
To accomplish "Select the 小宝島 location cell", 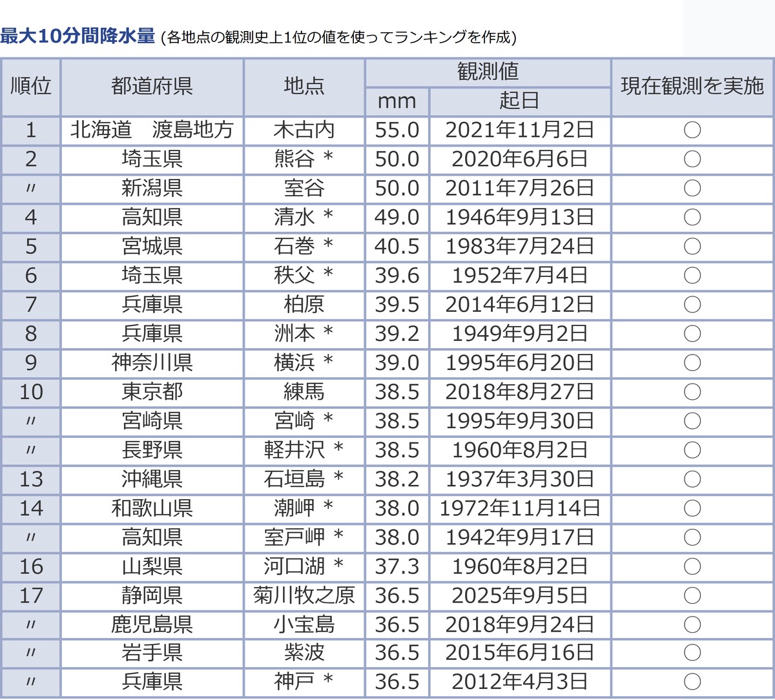I will tap(304, 624).
